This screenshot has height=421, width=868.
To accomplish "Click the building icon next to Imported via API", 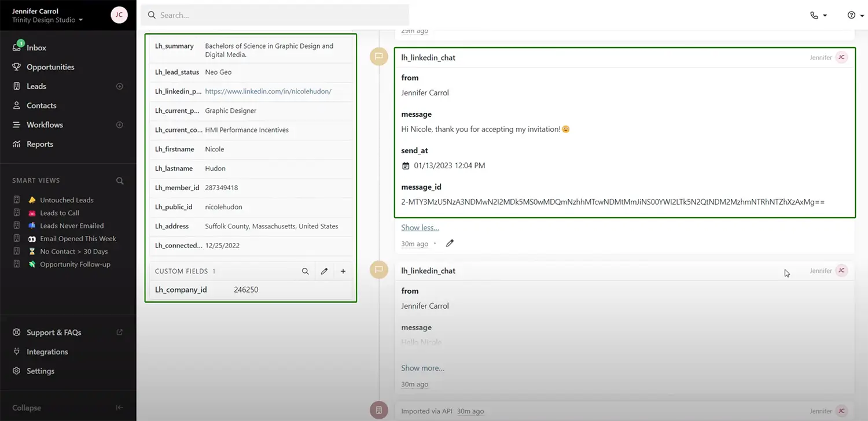I will pyautogui.click(x=379, y=411).
